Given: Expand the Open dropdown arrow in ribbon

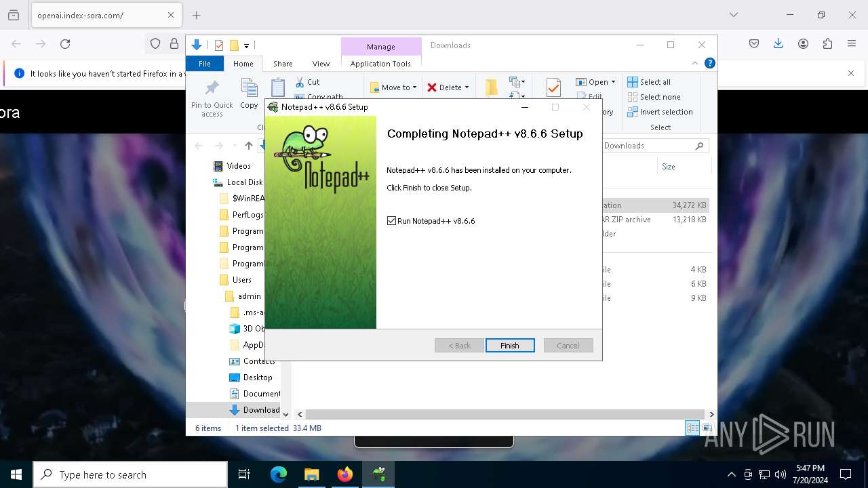Looking at the screenshot, I should click(x=613, y=82).
